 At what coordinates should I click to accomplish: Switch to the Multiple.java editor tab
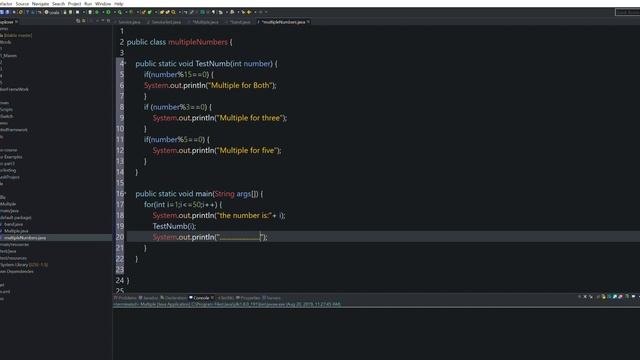coord(205,22)
